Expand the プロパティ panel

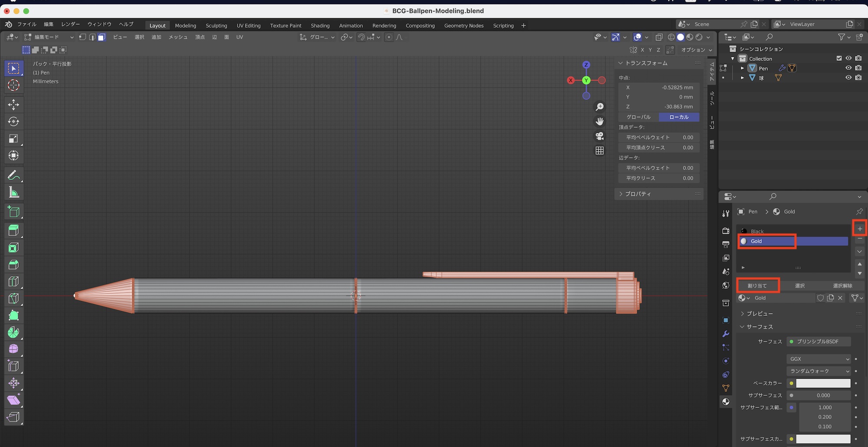click(x=638, y=194)
